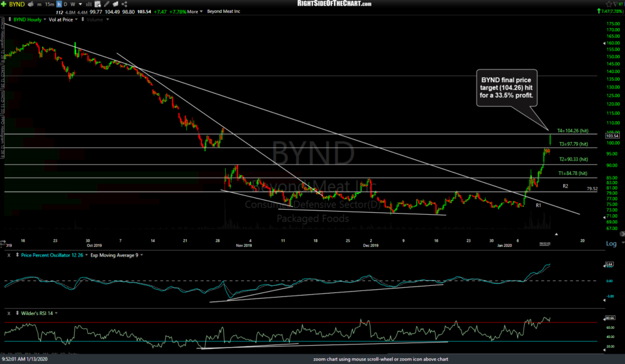
Task: Click the move handle beside BYND Hourly
Action: 10,20
